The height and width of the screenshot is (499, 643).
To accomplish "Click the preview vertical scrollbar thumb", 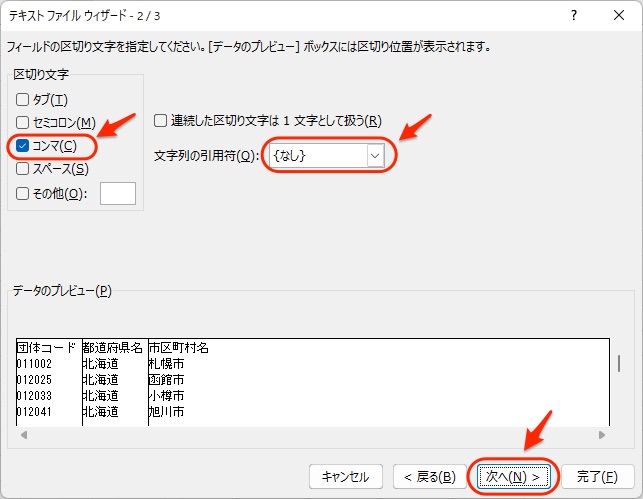I will [x=619, y=363].
